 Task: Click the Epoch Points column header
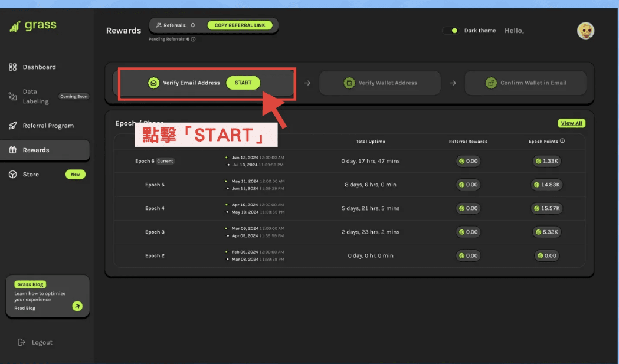pyautogui.click(x=543, y=142)
